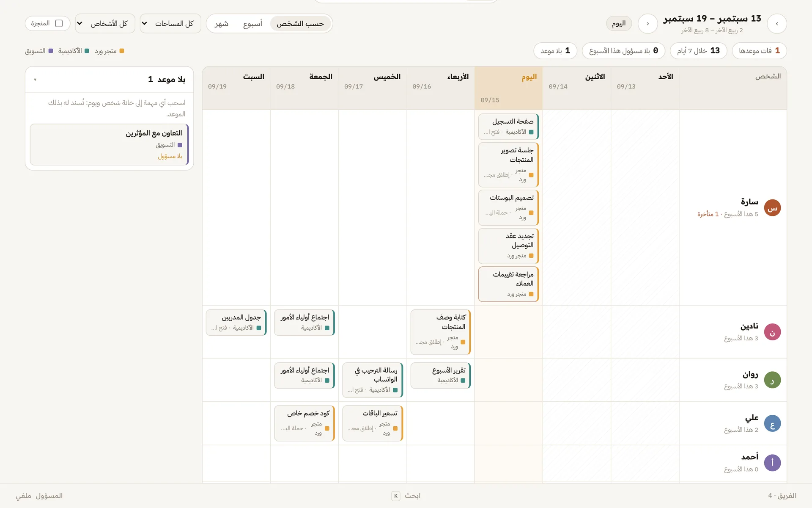Click Ali's blue avatar (ع)
The width and height of the screenshot is (812, 508).
pyautogui.click(x=772, y=424)
